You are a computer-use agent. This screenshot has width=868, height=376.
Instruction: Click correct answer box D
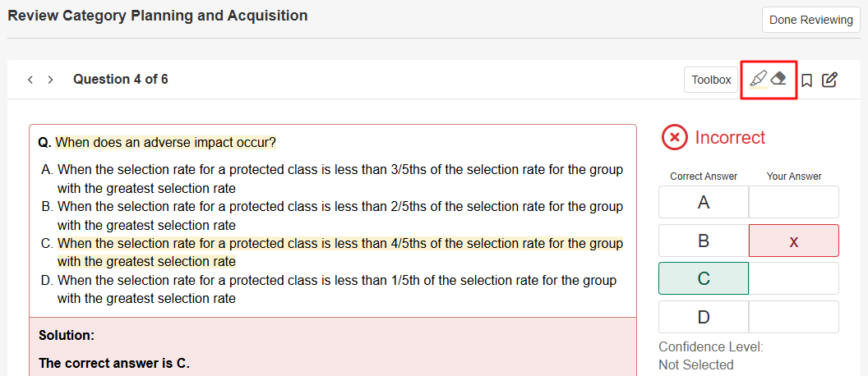point(704,317)
